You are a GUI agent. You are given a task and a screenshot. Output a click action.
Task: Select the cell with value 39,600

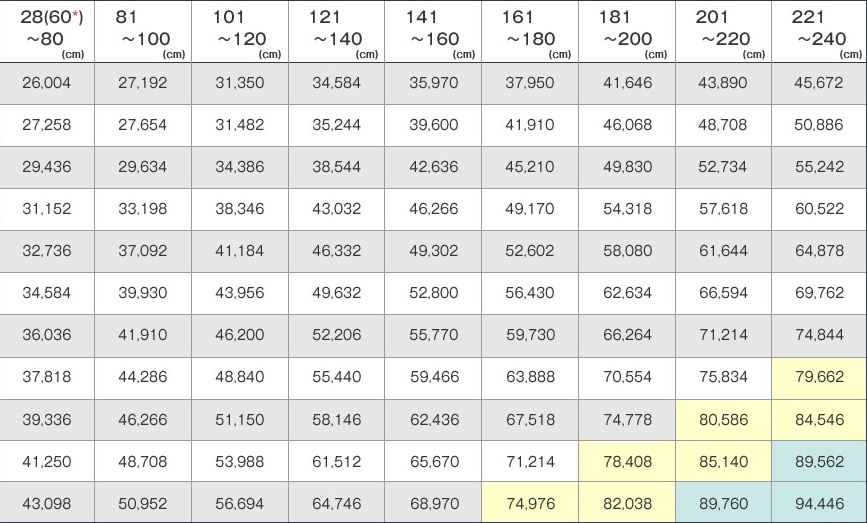click(433, 125)
